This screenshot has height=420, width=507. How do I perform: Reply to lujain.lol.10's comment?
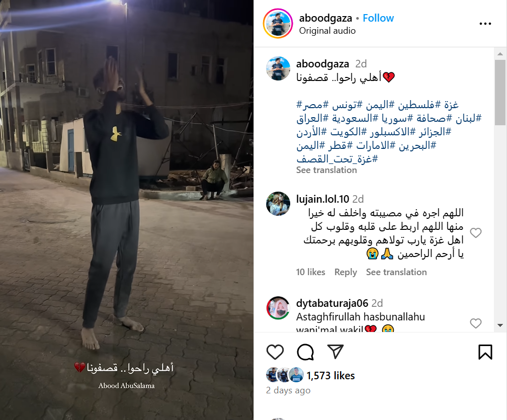(x=346, y=272)
